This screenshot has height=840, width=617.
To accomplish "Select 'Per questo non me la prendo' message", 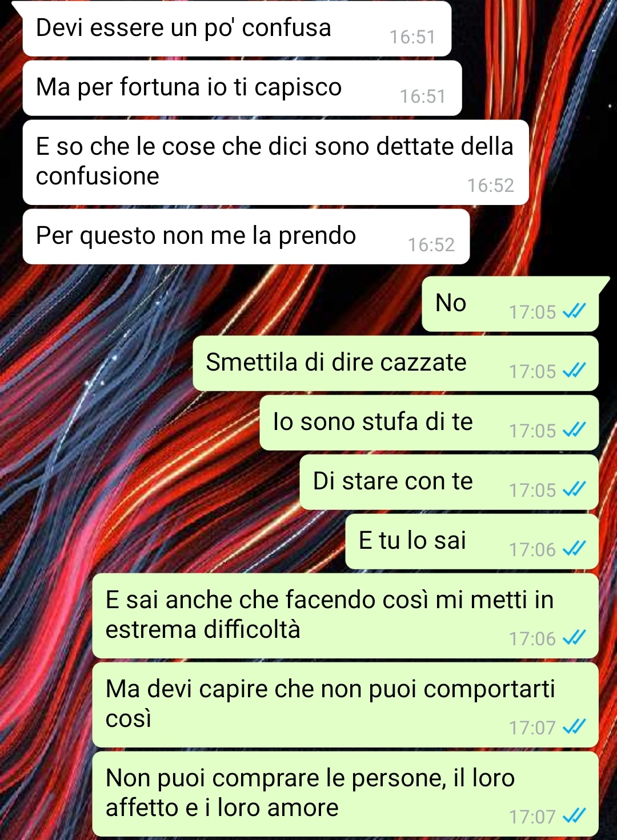I will click(x=246, y=236).
